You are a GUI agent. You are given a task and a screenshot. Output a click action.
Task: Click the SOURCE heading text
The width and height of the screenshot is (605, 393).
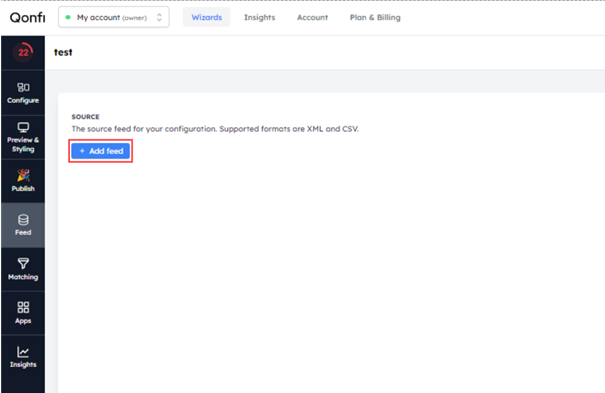[x=85, y=117]
